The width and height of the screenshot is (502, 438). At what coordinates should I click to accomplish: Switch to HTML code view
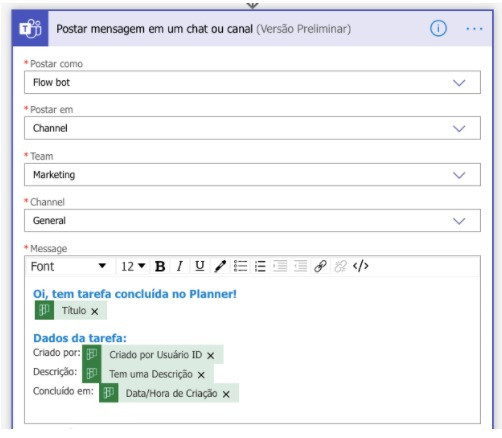(x=361, y=266)
